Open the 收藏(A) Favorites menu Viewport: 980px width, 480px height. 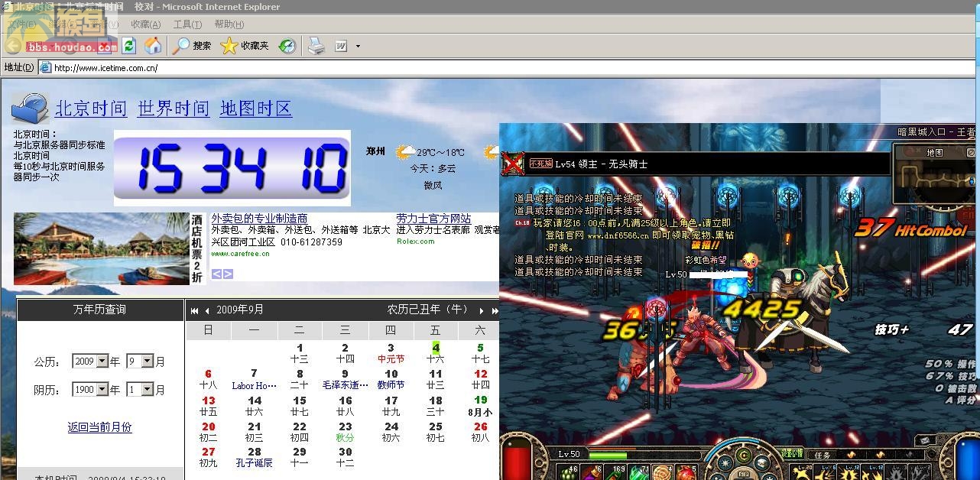pos(145,24)
